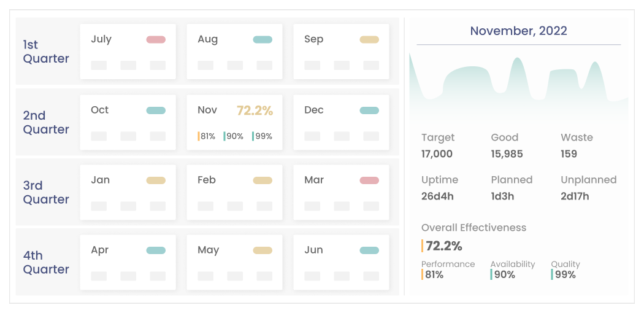Click the 72.2% value in Nov card
Image resolution: width=644 pixels, height=313 pixels.
click(255, 110)
